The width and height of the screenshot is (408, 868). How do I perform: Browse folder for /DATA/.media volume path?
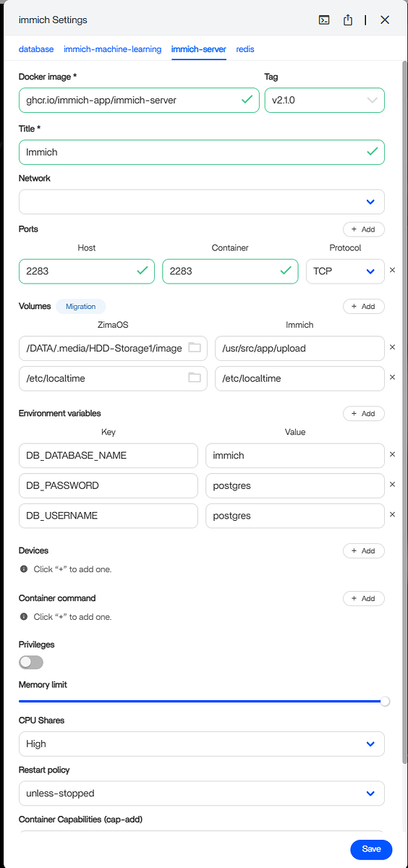[194, 348]
